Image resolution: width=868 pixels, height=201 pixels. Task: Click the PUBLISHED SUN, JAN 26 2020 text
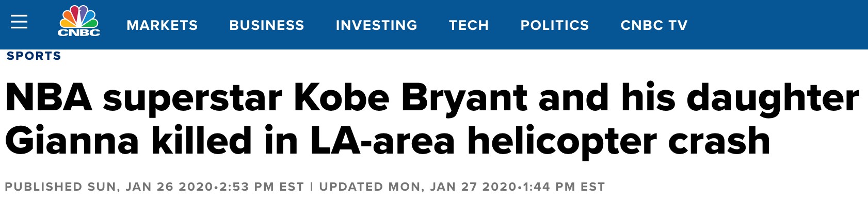tap(109, 187)
